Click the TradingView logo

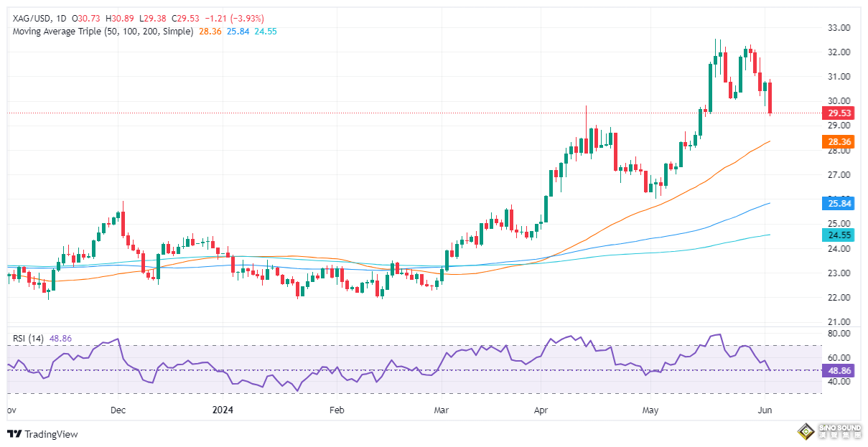coord(42,434)
